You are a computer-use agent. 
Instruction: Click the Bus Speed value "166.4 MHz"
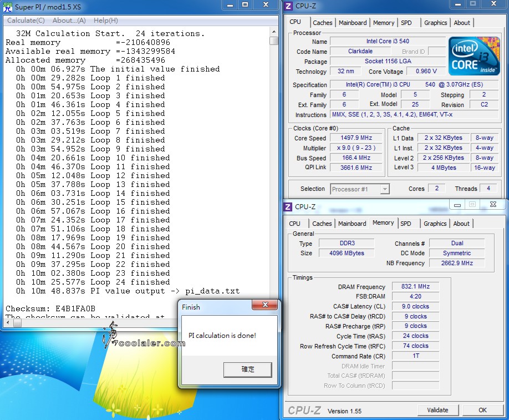[x=356, y=158]
